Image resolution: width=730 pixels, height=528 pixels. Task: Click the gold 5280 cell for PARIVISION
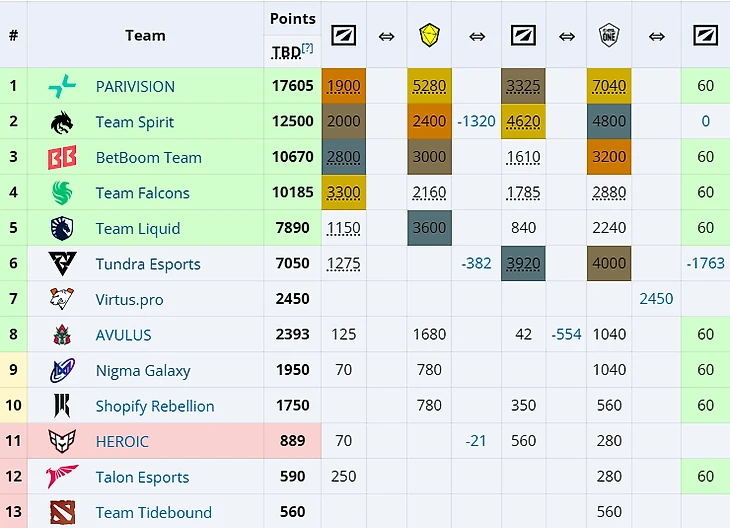pos(429,86)
